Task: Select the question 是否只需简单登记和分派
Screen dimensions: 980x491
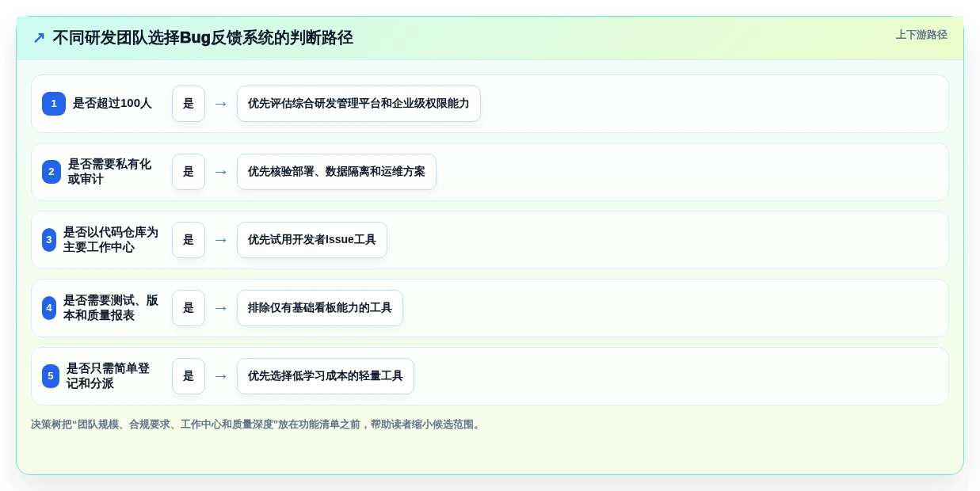Action: coord(108,376)
